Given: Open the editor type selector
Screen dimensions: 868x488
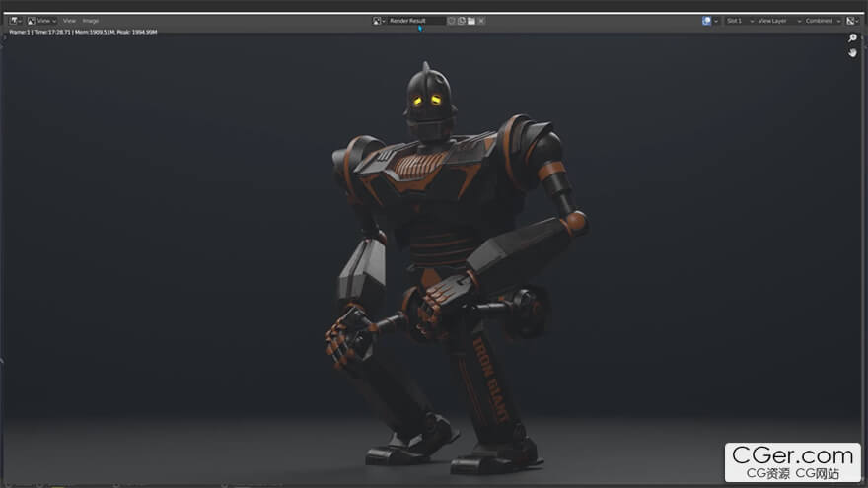Looking at the screenshot, I should pyautogui.click(x=16, y=21).
